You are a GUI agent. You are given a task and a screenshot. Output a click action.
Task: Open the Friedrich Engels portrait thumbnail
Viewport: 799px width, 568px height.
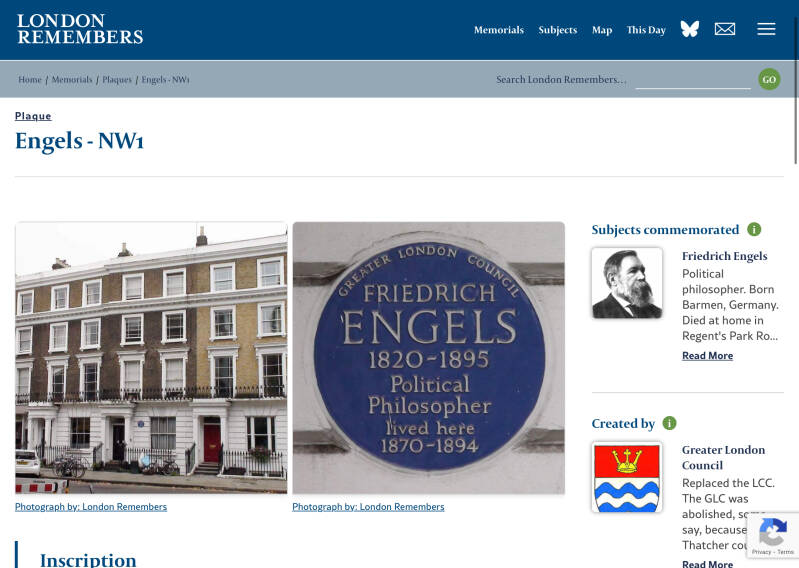(627, 283)
